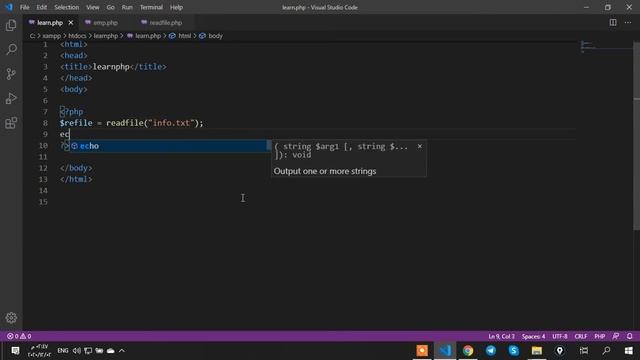This screenshot has width=640, height=360.
Task: Click the <?php opening tag line
Action: (71, 111)
